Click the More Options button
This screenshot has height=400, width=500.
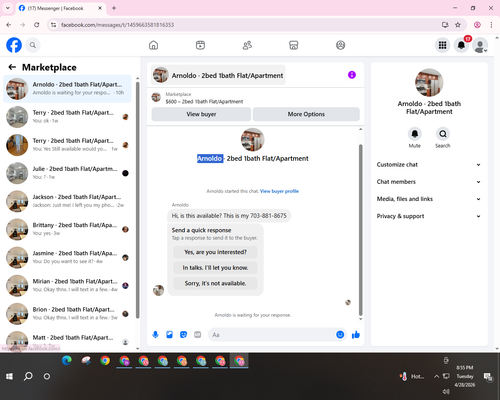click(306, 114)
